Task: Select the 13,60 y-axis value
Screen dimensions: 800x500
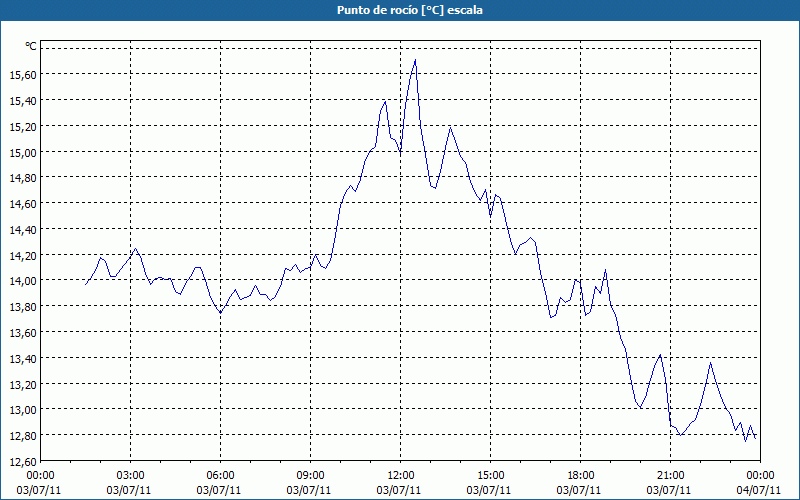Action: click(x=23, y=333)
